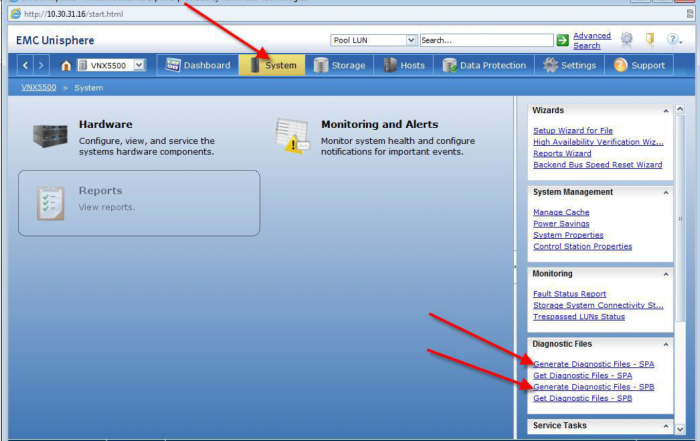Screen dimensions: 700x441
Task: Open the Data Protection tab
Action: point(484,66)
